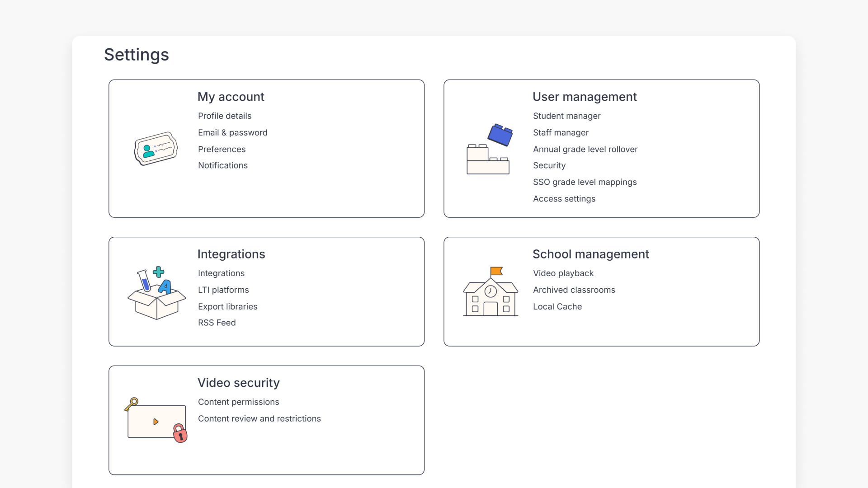Viewport: 868px width, 488px height.
Task: Open Security under User management
Action: (x=549, y=165)
